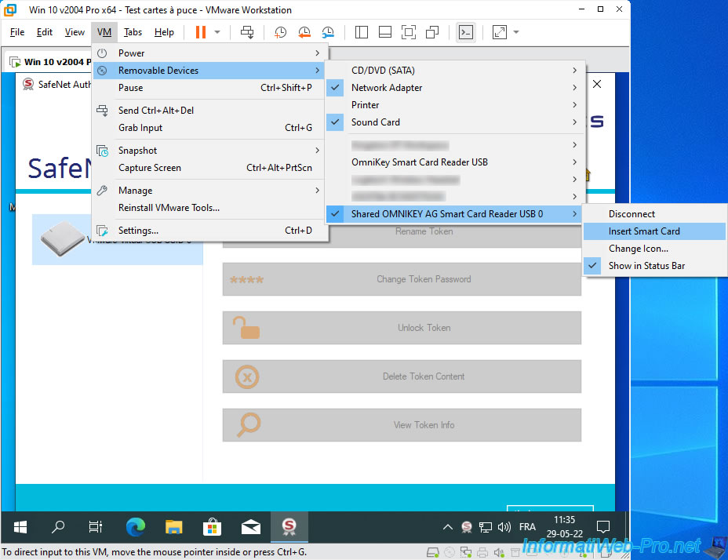Enter full screen mode via toolbar icon
Viewport: 728px width, 560px height.
tap(409, 32)
